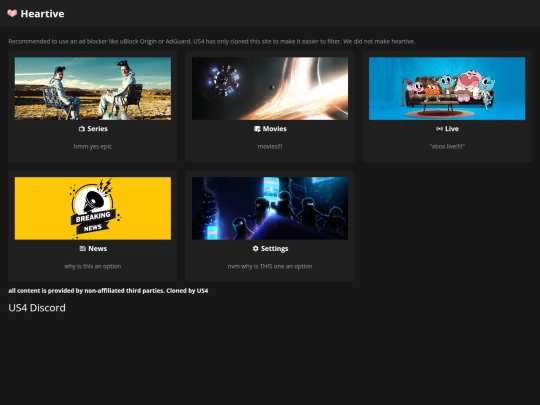Viewport: 540px width, 405px height.
Task: Open the Heartive home title
Action: (42, 14)
